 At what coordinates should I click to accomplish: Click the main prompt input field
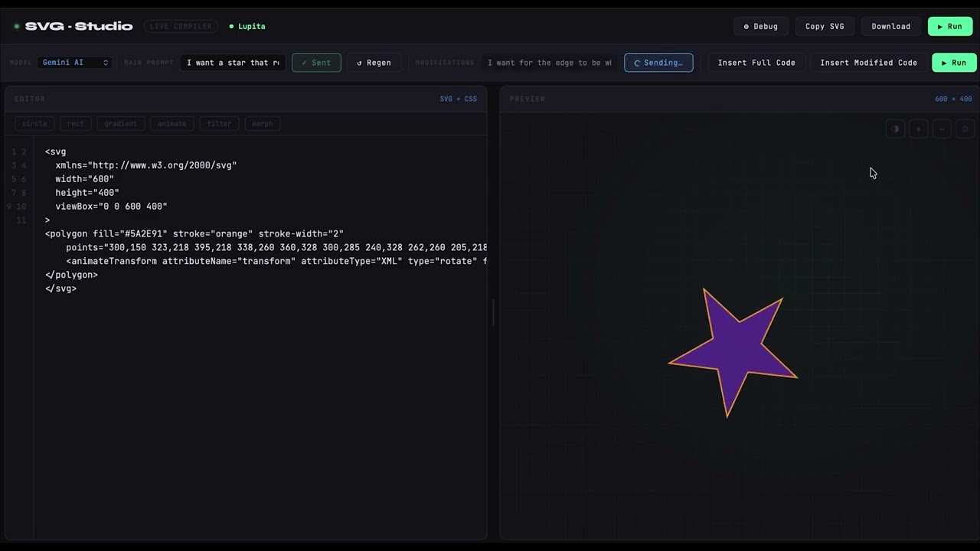pyautogui.click(x=233, y=63)
